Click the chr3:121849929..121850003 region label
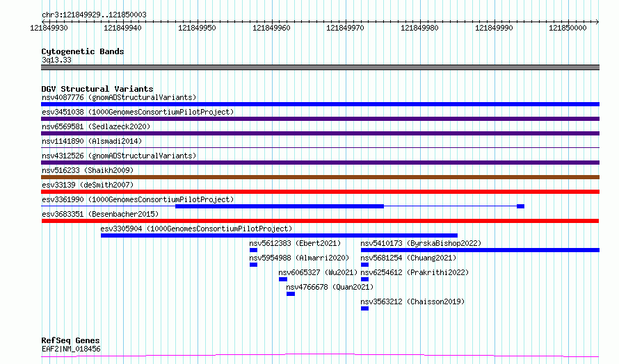The width and height of the screenshot is (619, 364). pos(94,15)
